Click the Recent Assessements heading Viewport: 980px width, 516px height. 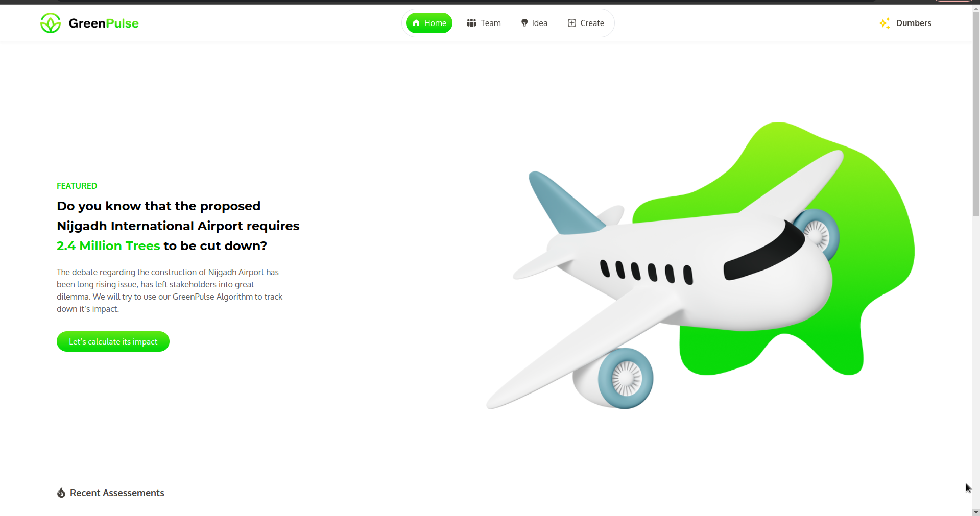(117, 493)
